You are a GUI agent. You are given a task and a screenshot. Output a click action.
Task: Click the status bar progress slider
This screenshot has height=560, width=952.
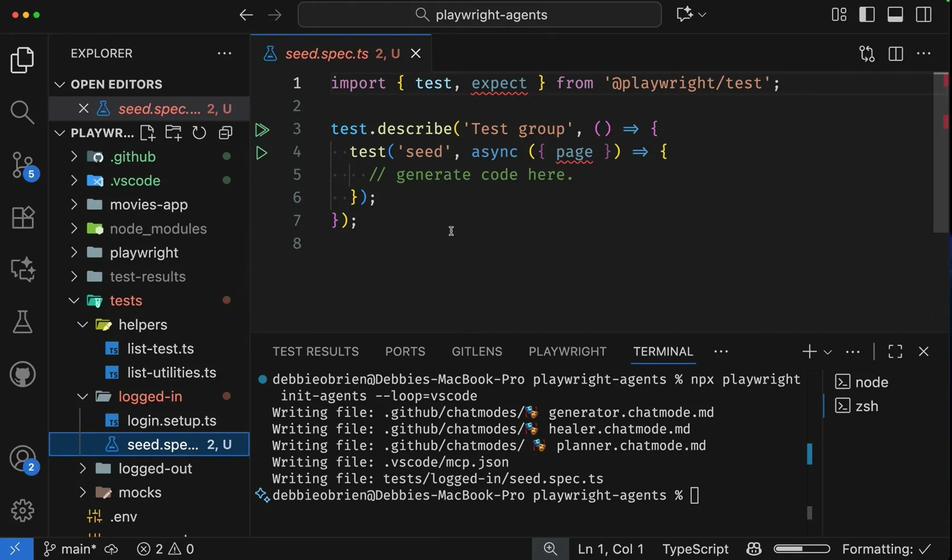click(802, 549)
